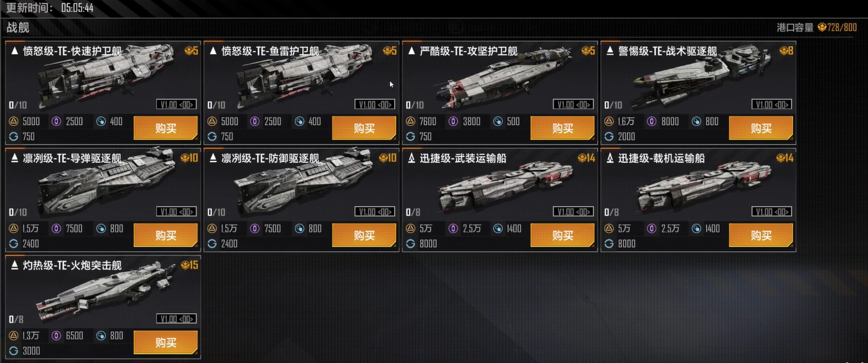Buy the 愤怒级-TE-鱼雷护卫舰 ship

364,128
